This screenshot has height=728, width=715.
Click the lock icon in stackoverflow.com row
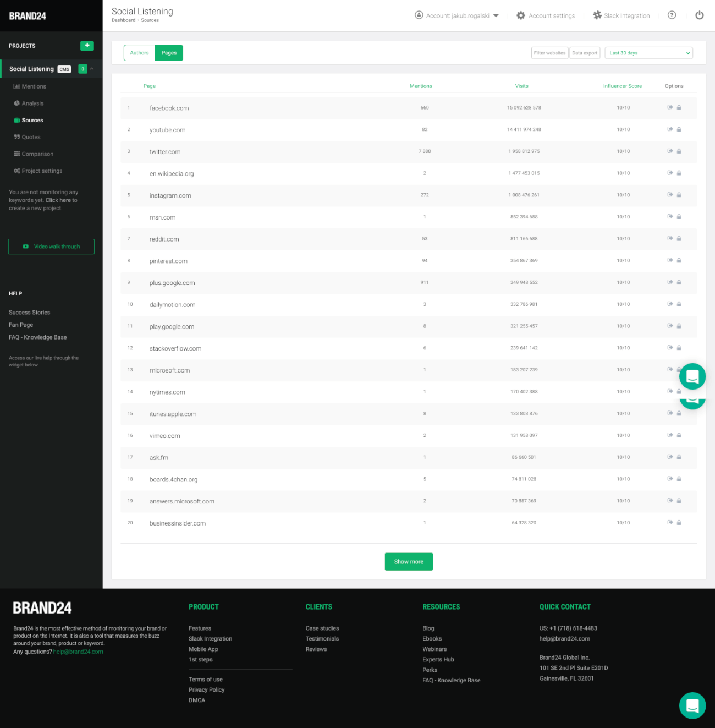click(x=679, y=348)
